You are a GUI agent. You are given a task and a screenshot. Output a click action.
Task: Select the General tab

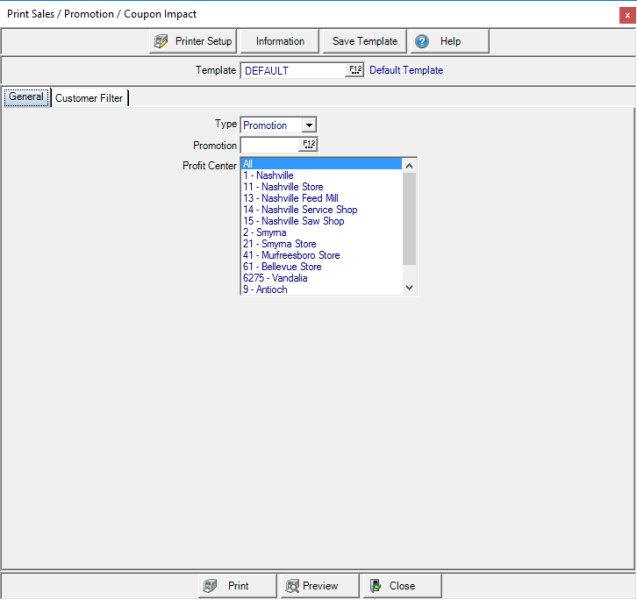(x=26, y=97)
